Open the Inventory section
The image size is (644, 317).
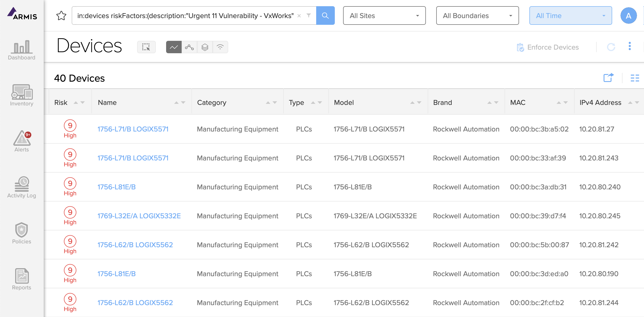click(x=22, y=95)
